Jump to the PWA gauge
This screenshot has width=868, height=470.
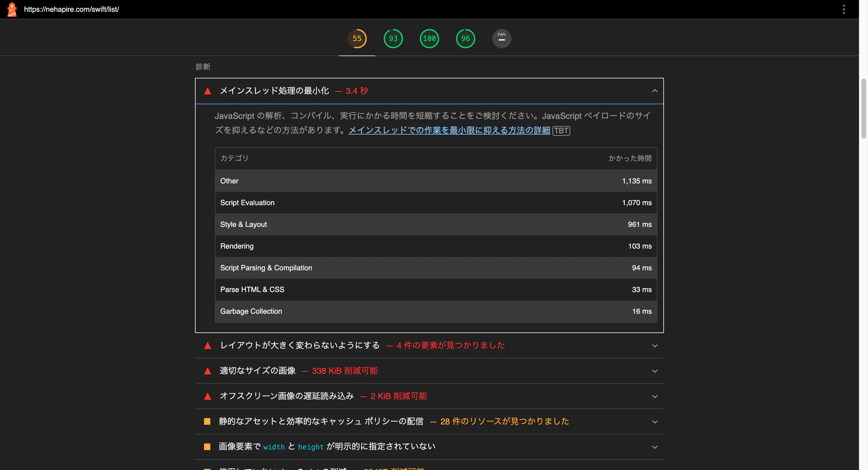(x=502, y=38)
